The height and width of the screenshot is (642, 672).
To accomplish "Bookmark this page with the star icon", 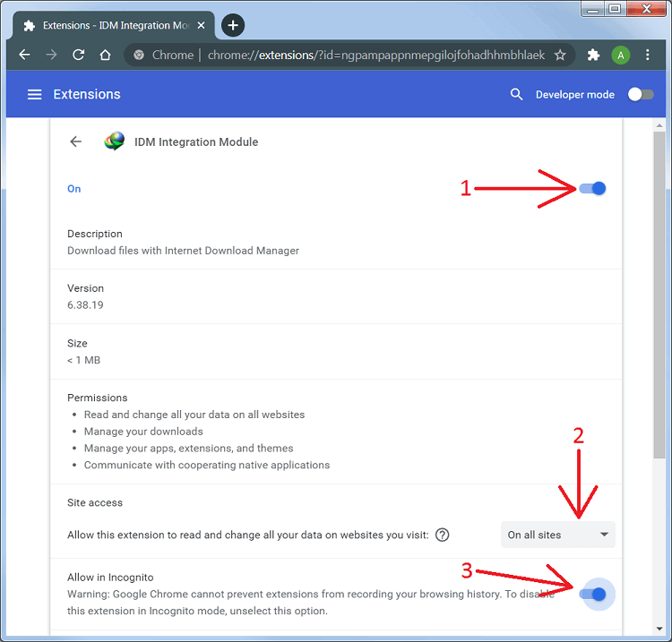I will (560, 55).
